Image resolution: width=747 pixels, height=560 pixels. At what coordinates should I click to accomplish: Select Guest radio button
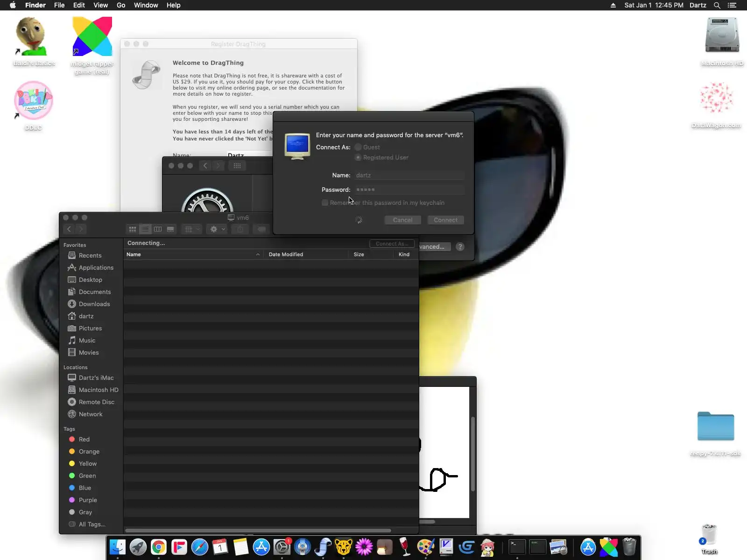[358, 147]
